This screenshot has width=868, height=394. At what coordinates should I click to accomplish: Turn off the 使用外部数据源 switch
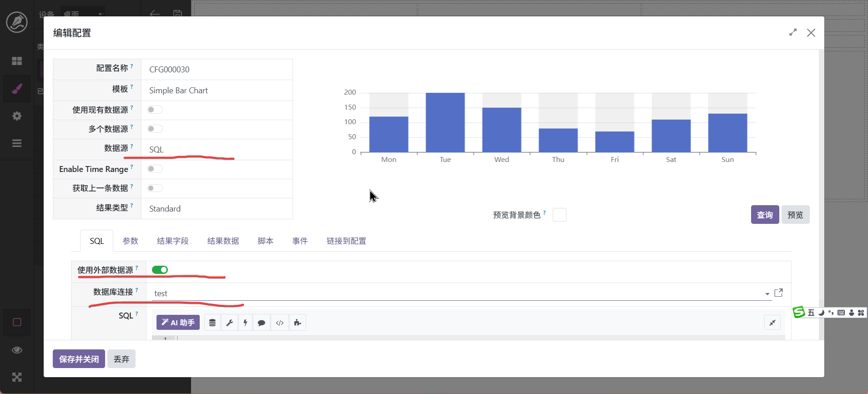(160, 270)
